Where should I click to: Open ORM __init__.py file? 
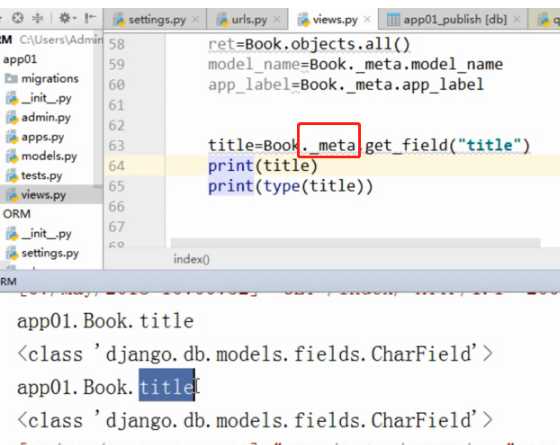pyautogui.click(x=46, y=234)
